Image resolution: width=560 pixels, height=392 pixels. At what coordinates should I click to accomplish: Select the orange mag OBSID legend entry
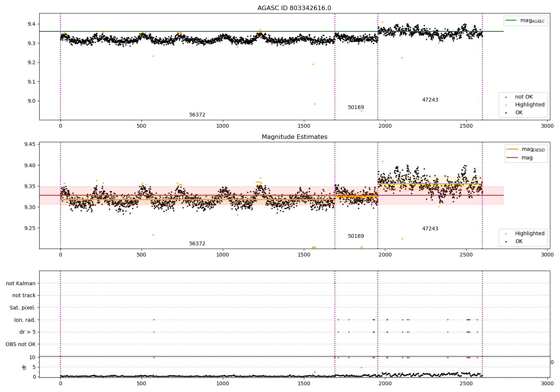(x=526, y=150)
